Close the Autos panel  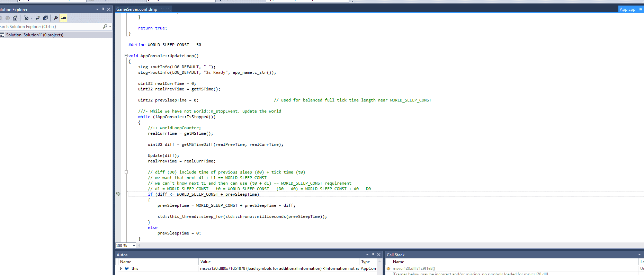coord(379,255)
